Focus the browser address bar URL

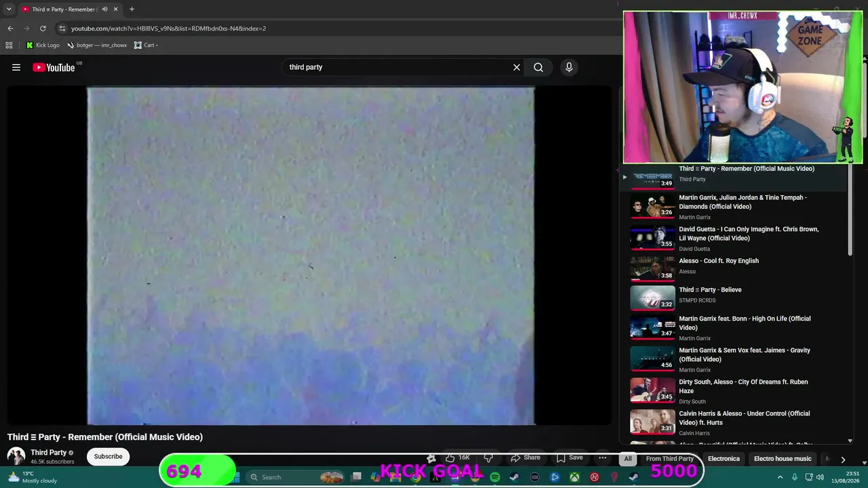click(x=168, y=28)
